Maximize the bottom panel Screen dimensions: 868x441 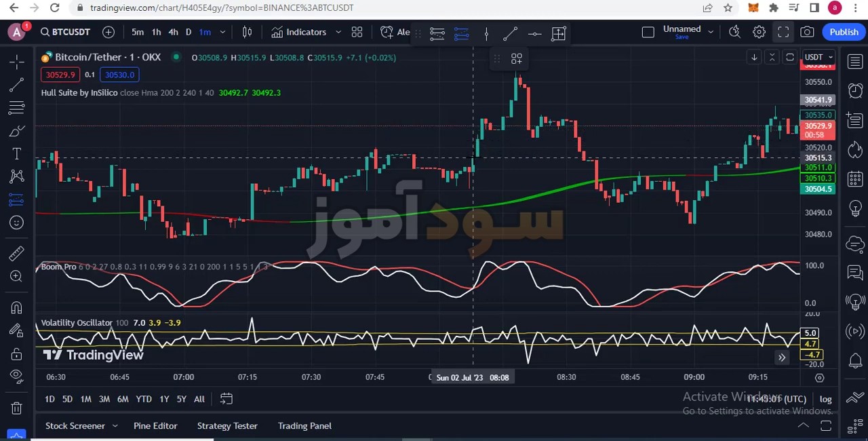[x=826, y=425]
